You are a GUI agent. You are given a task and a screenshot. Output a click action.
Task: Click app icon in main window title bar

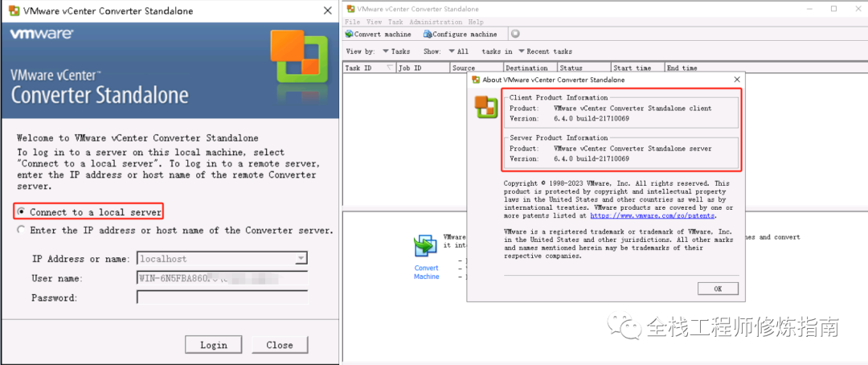coord(350,9)
